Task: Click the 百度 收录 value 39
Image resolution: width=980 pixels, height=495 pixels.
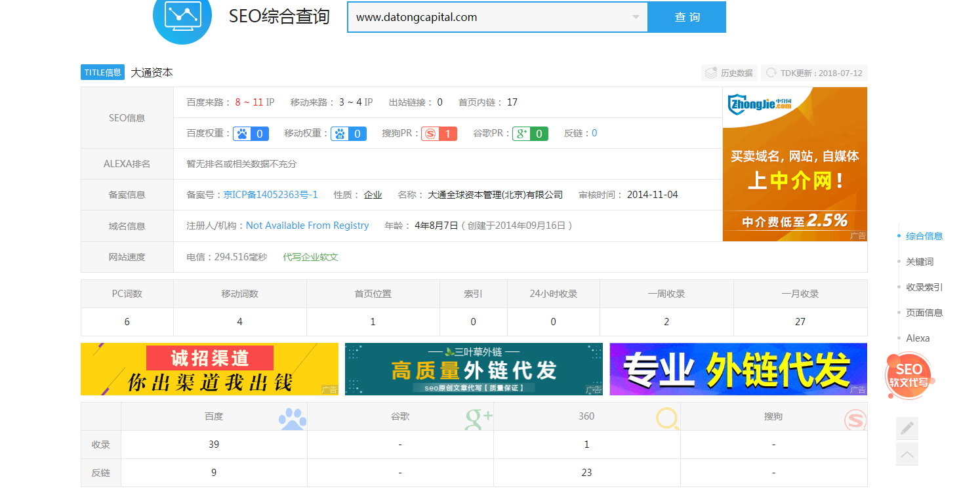Action: (x=214, y=445)
